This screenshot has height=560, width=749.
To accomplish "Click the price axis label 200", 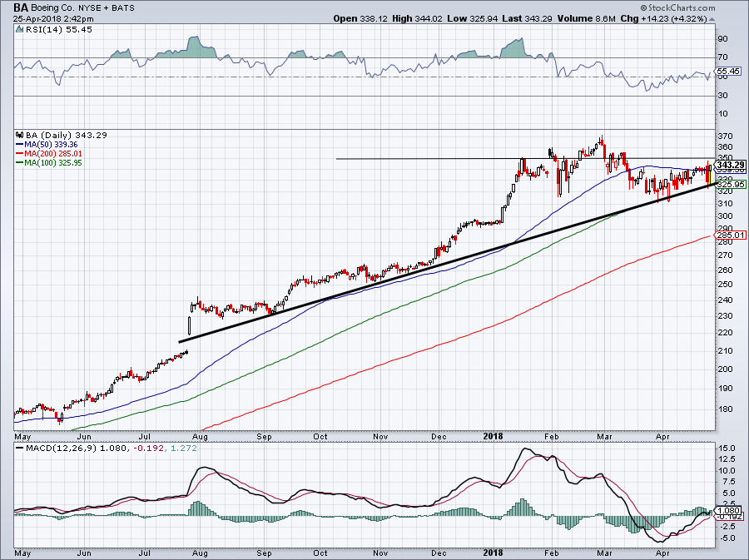I will (x=725, y=369).
